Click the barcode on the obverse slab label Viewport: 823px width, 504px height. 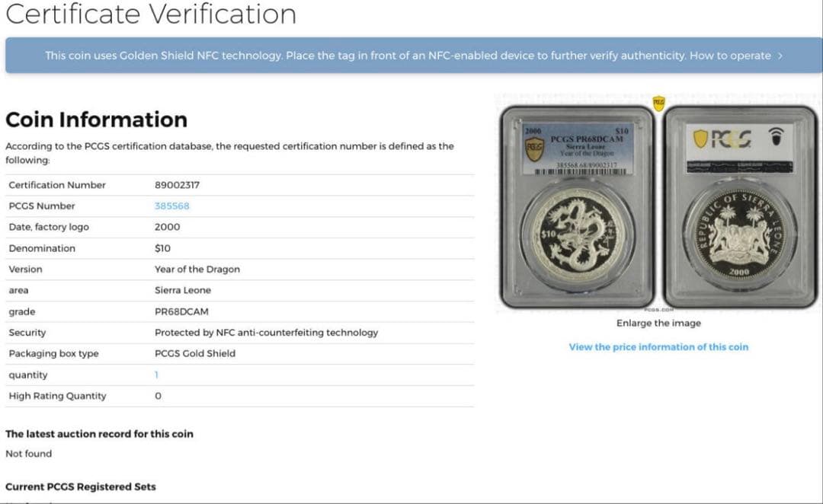click(581, 171)
